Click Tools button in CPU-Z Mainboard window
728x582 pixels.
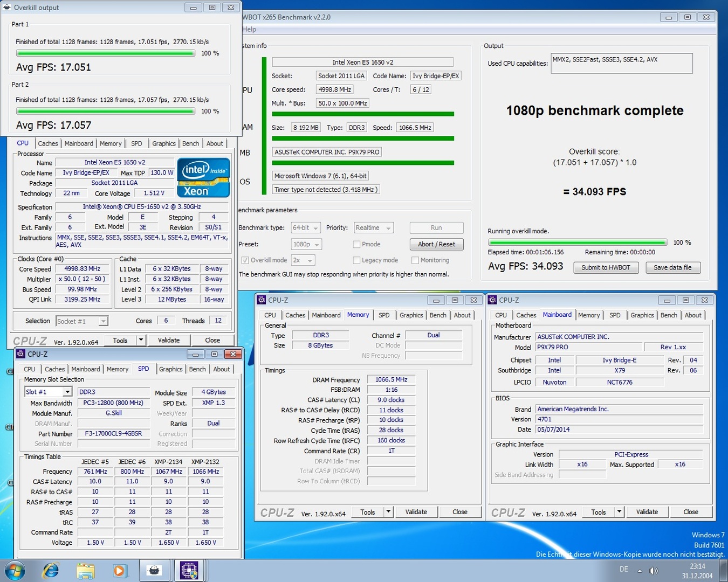[598, 512]
